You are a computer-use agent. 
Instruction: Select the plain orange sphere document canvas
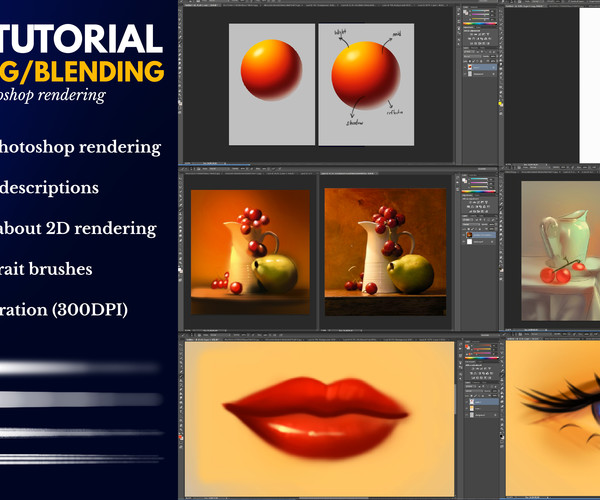point(272,85)
